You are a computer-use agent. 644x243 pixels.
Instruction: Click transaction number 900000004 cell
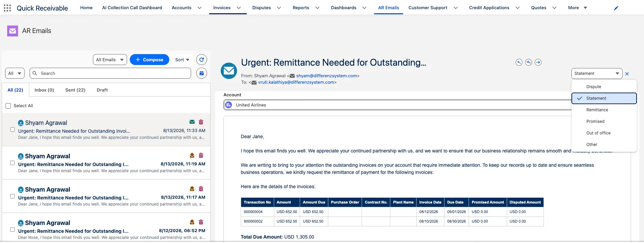click(257, 212)
